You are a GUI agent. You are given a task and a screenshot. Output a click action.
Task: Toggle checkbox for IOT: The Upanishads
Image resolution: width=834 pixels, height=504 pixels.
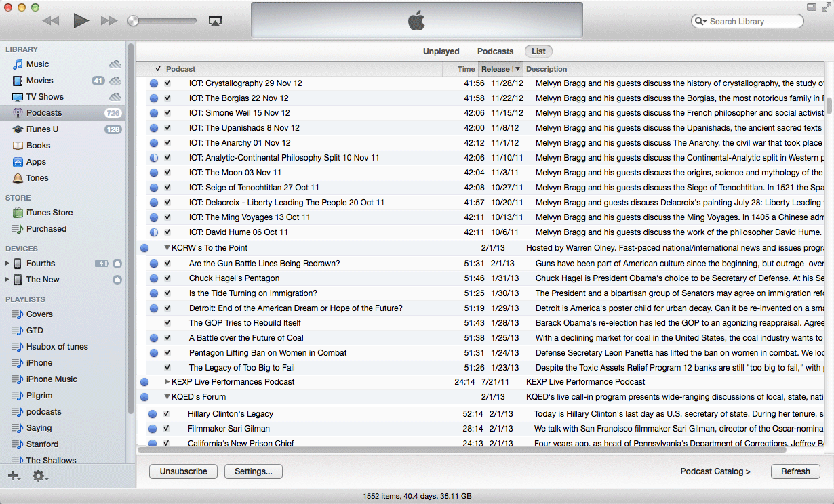coord(167,128)
